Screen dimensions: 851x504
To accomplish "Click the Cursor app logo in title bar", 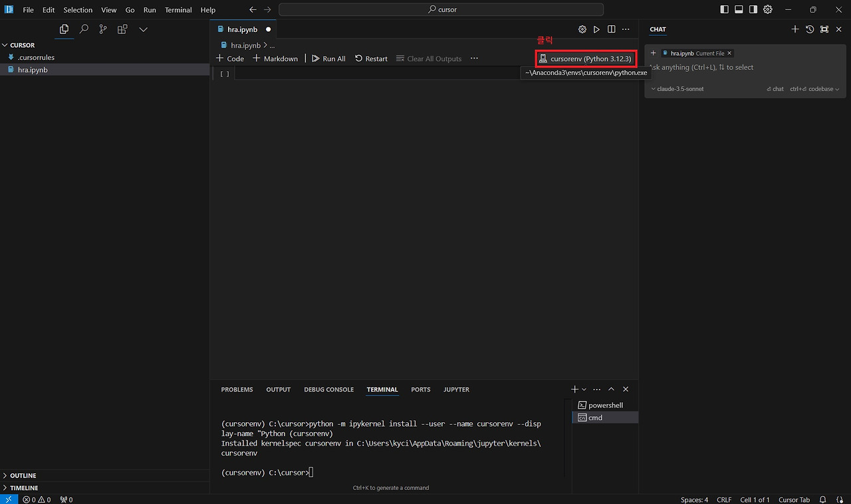I will pos(9,9).
